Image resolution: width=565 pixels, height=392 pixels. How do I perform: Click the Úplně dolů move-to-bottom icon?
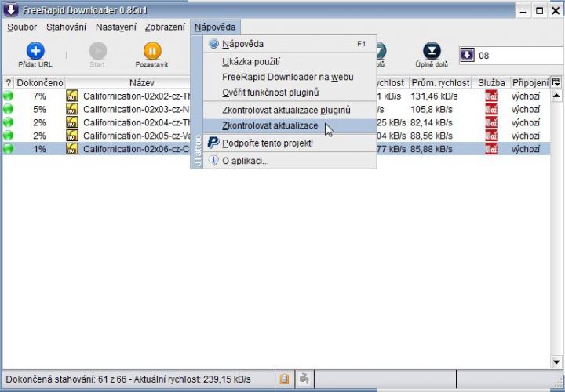click(x=432, y=51)
